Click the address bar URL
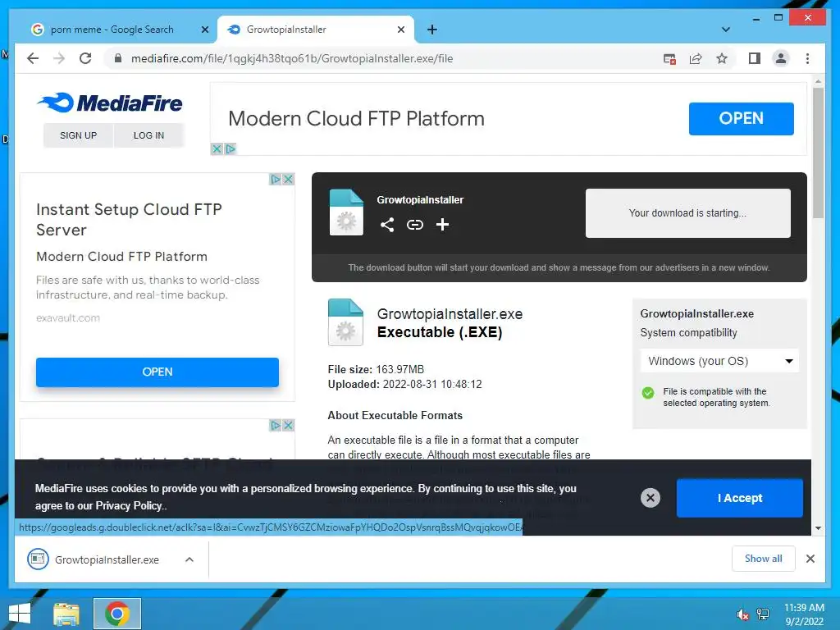The width and height of the screenshot is (840, 630). pos(292,58)
